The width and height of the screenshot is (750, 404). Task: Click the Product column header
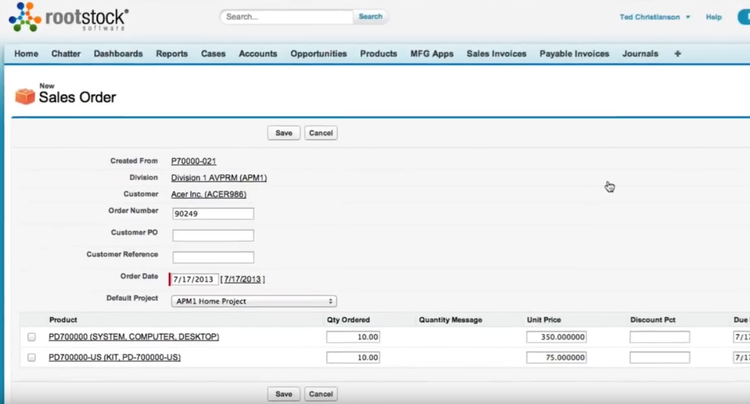[63, 320]
